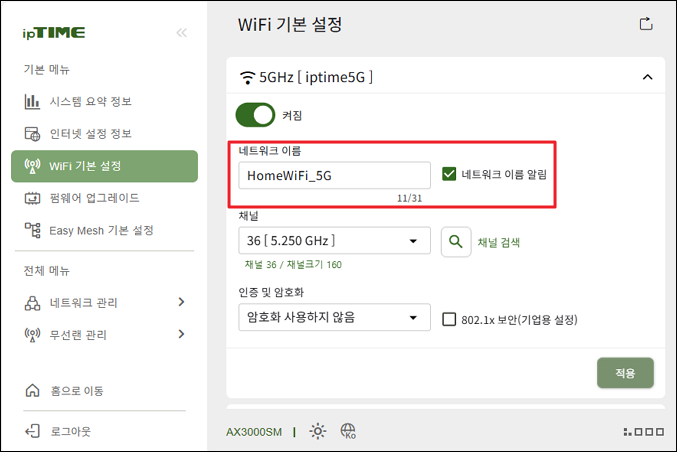Image resolution: width=677 pixels, height=452 pixels.
Task: Collapse the 5GHz iptime5G section
Action: [x=648, y=77]
